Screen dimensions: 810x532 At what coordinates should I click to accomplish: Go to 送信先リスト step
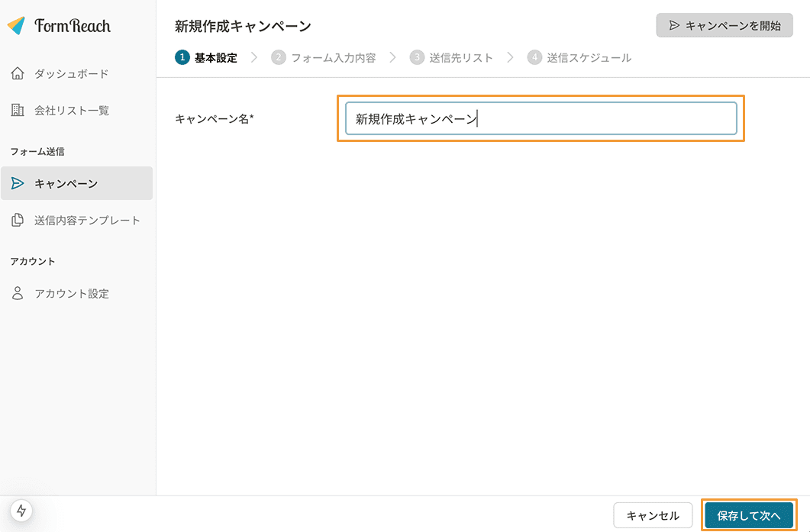point(461,58)
